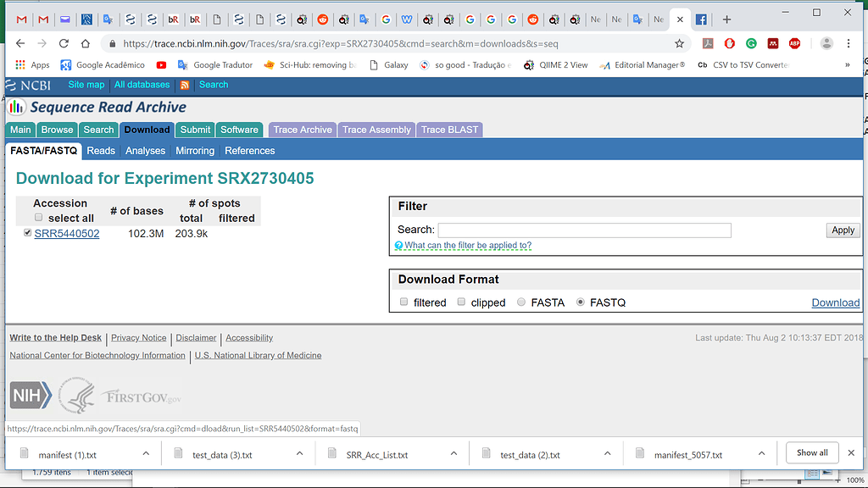Switch to the Facebook tab
Screen dimensions: 868x488
pyautogui.click(x=701, y=19)
